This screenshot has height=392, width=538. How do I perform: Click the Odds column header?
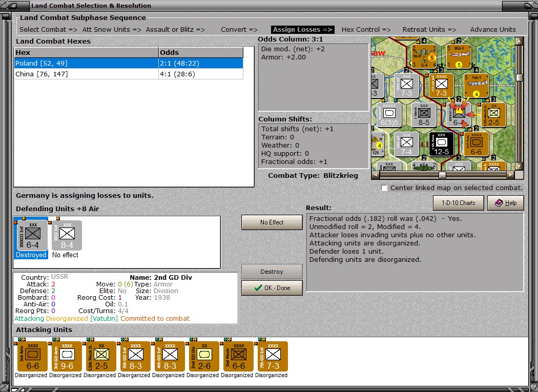[201, 52]
